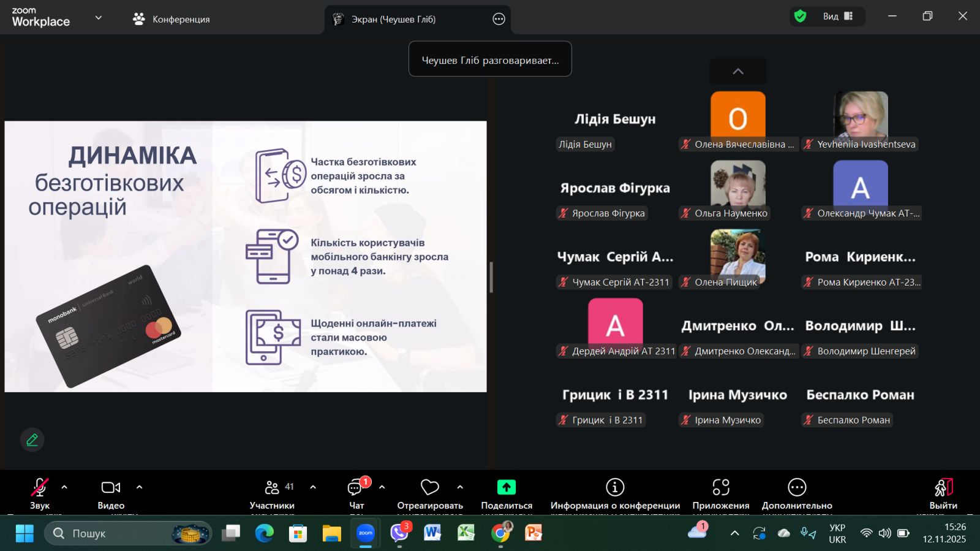
Task: Unmute the microphone
Action: coord(40,487)
